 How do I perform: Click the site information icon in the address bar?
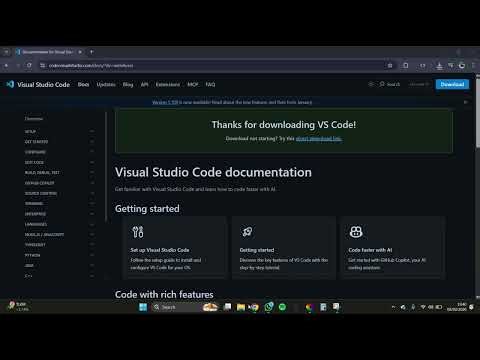(x=43, y=66)
